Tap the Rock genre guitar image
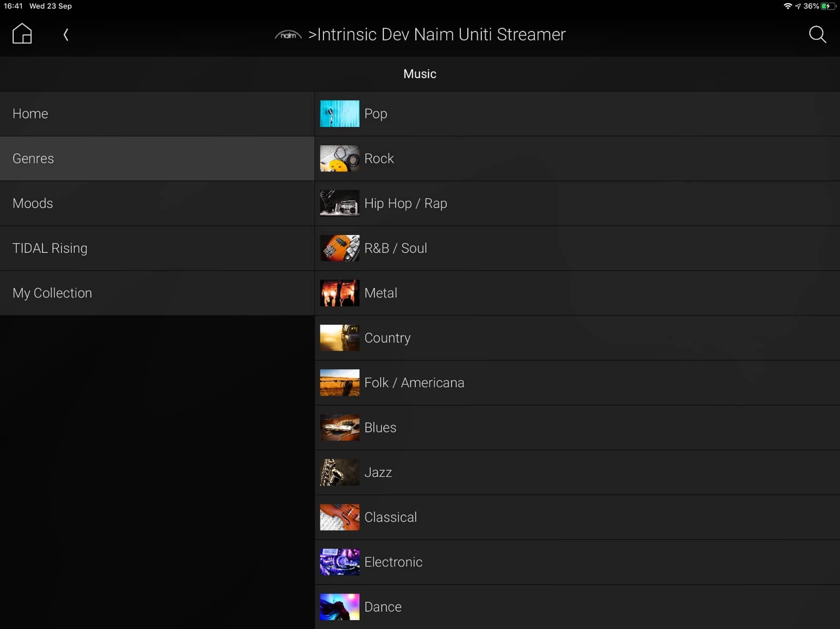This screenshot has width=840, height=629. click(340, 158)
